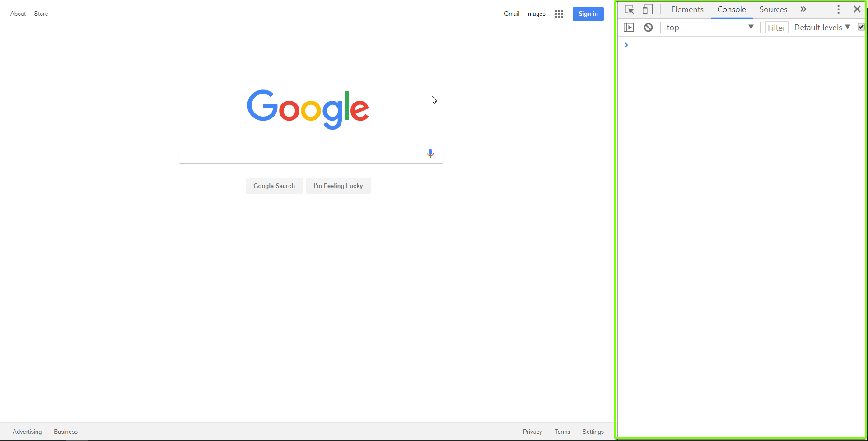
Task: Open the Business footer link
Action: point(66,432)
